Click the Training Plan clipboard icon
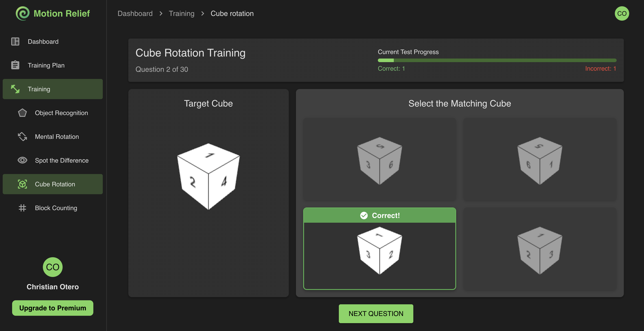 click(x=15, y=65)
